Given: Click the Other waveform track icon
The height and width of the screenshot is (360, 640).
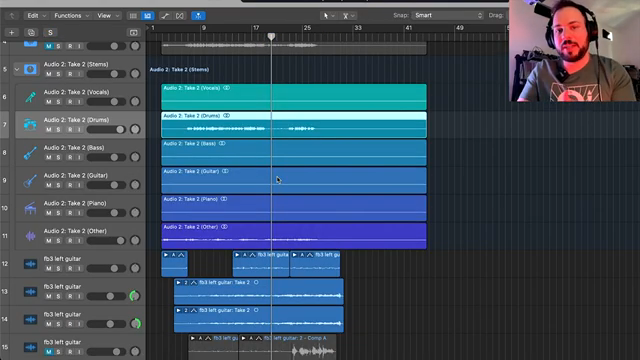Looking at the screenshot, I should 30,236.
